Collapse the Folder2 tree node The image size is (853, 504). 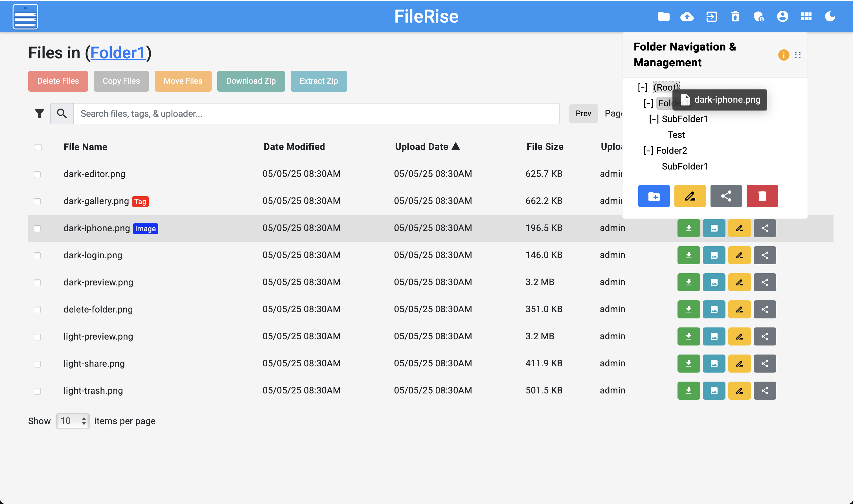coord(648,150)
